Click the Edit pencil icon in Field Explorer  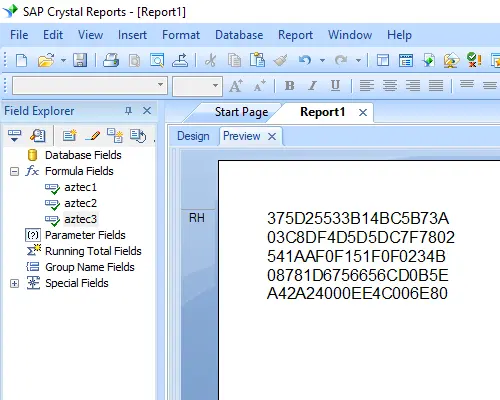(x=92, y=135)
